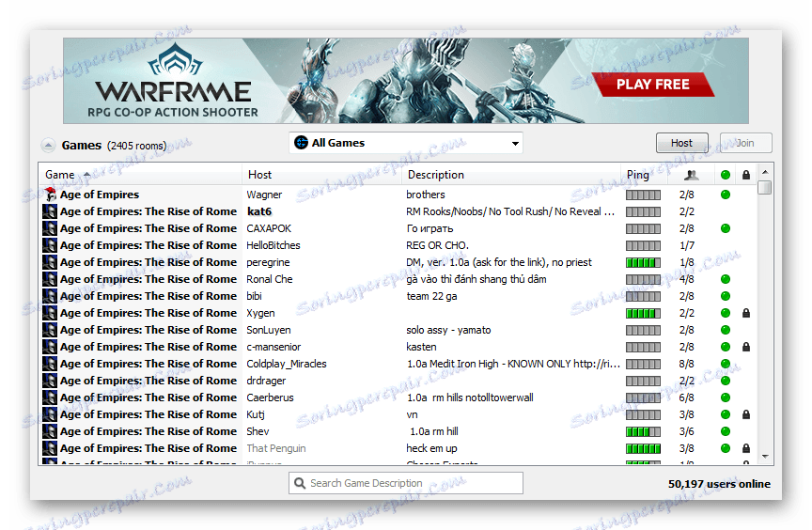Image resolution: width=812 pixels, height=530 pixels.
Task: Select host bibi's room
Action: [255, 296]
